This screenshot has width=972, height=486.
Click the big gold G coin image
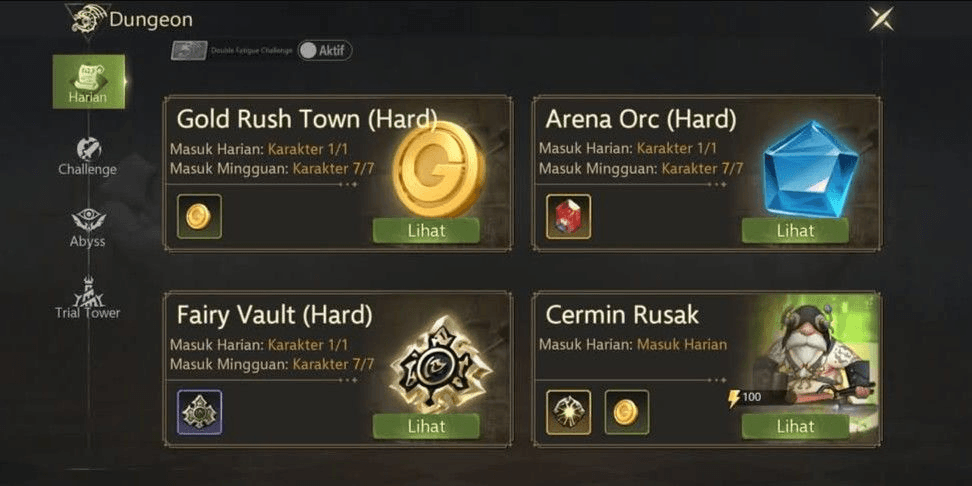(438, 169)
